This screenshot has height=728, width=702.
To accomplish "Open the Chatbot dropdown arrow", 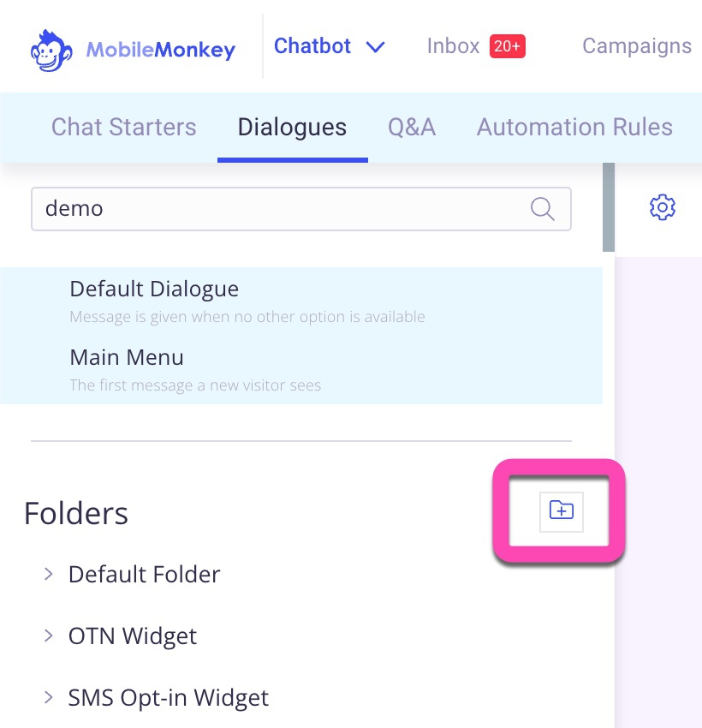I will point(375,47).
